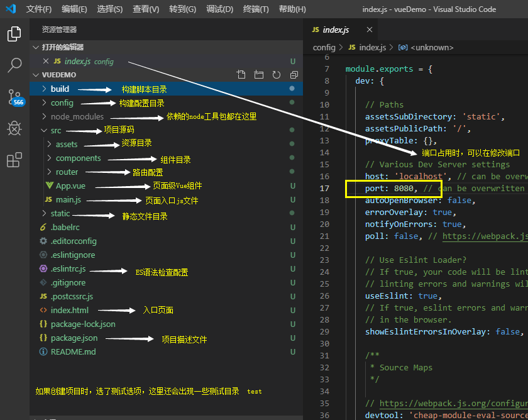
Task: Click the JS icon of .postcssrc.js
Action: pyautogui.click(x=43, y=296)
